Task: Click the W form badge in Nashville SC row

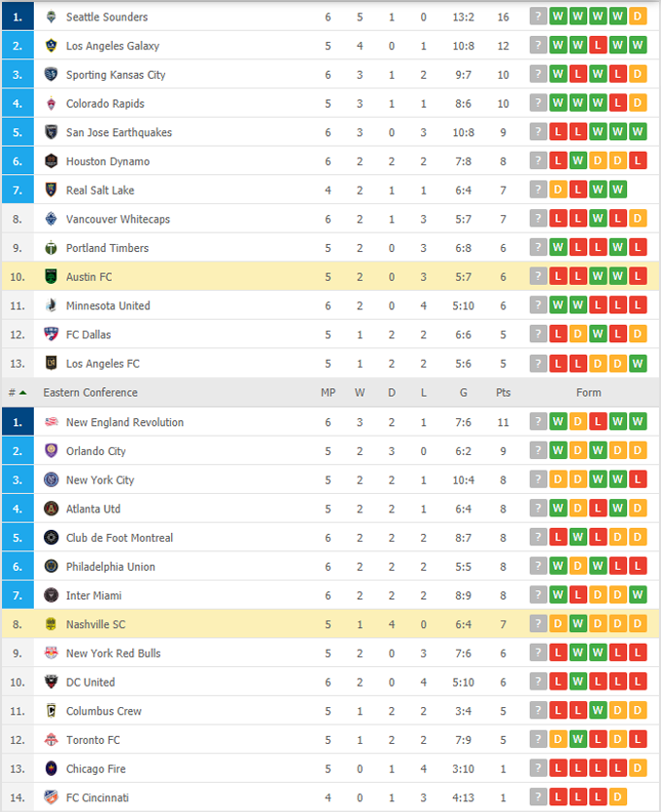Action: (577, 624)
